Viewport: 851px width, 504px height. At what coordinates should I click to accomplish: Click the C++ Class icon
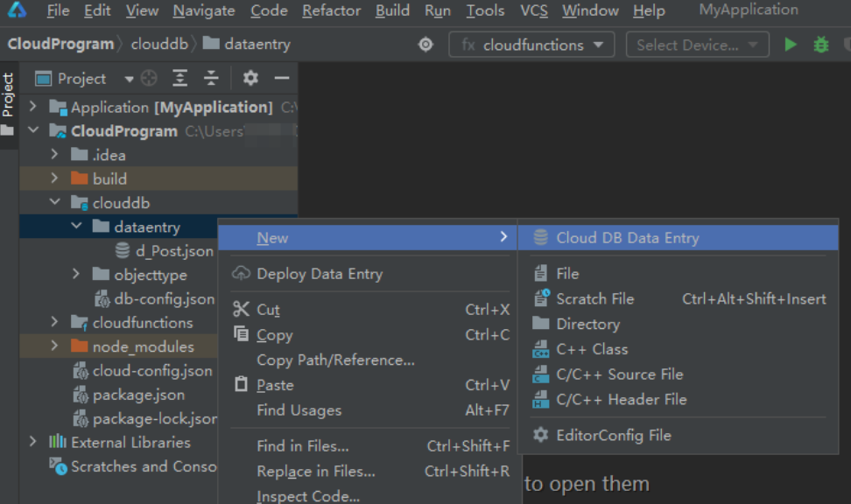(540, 349)
